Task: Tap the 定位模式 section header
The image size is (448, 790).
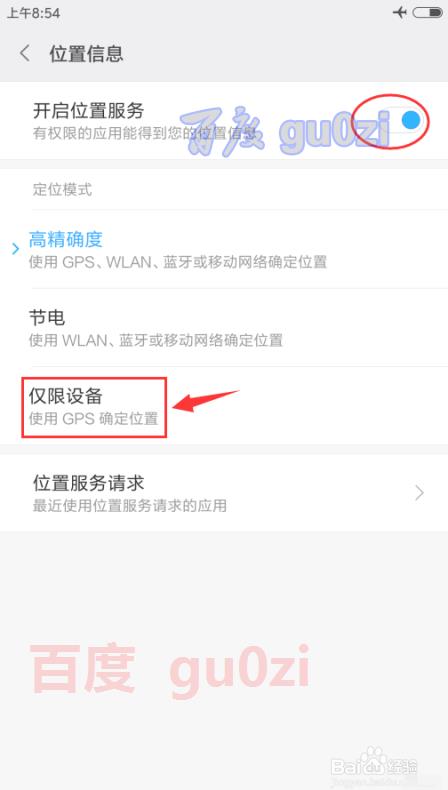Action: point(62,190)
